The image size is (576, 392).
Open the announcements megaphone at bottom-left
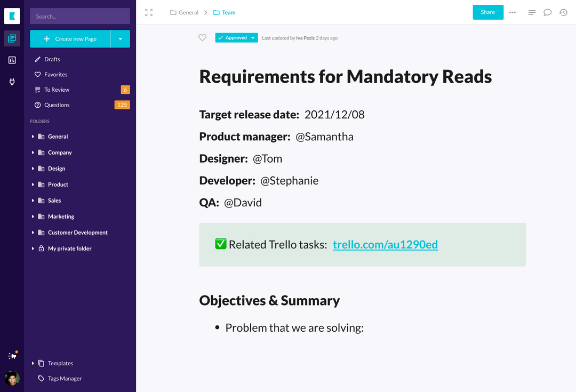[x=12, y=355]
